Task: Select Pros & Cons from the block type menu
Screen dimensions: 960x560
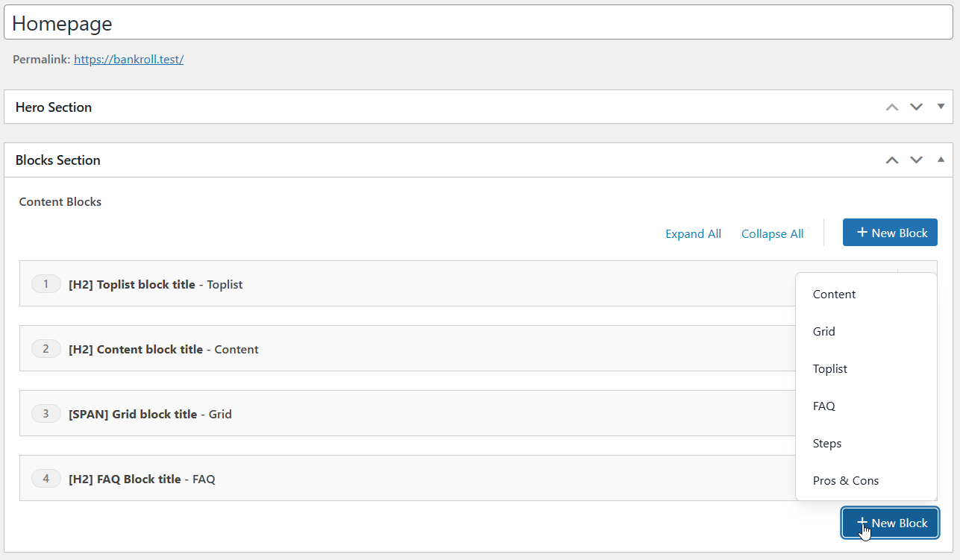Action: click(846, 480)
